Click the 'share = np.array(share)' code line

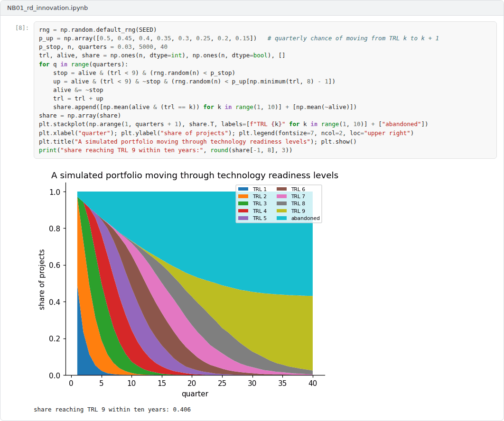80,116
